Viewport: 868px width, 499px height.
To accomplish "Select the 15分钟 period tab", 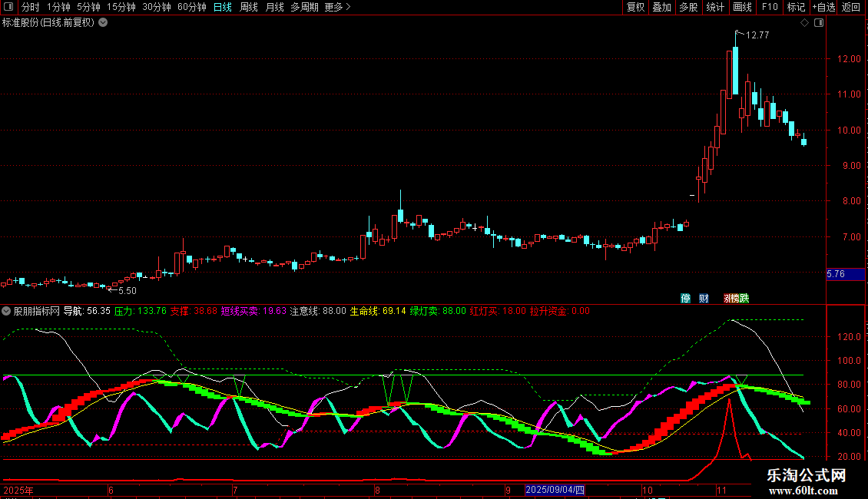I will click(121, 7).
